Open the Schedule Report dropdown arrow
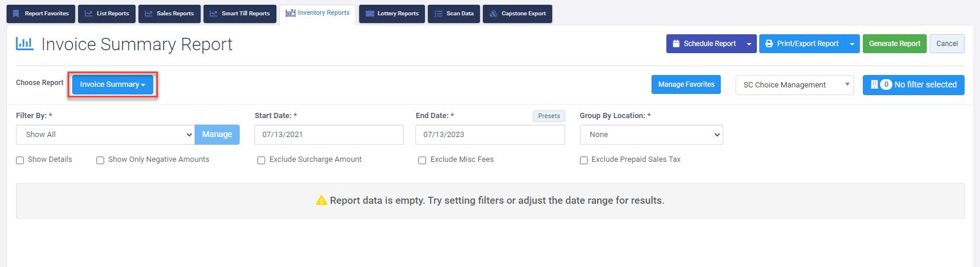This screenshot has width=980, height=267. coord(749,44)
